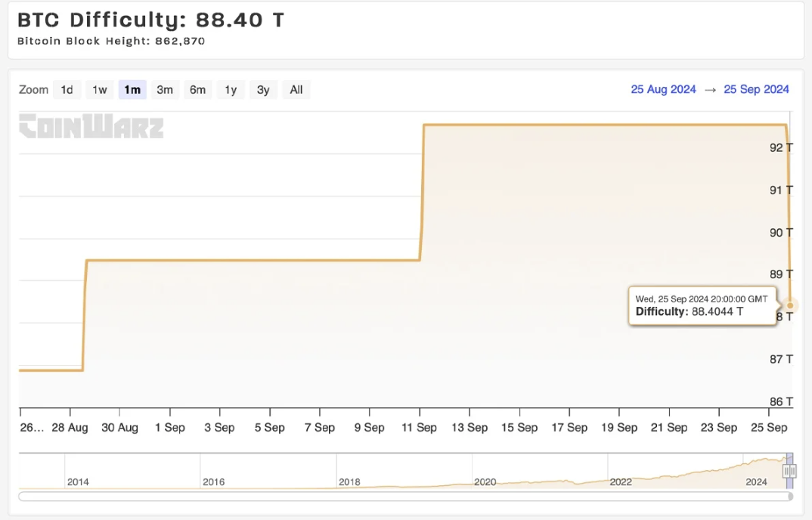Viewport: 812px width, 520px height.
Task: Click 'Bitcoin Block Height: 862,870' text
Action: (111, 41)
